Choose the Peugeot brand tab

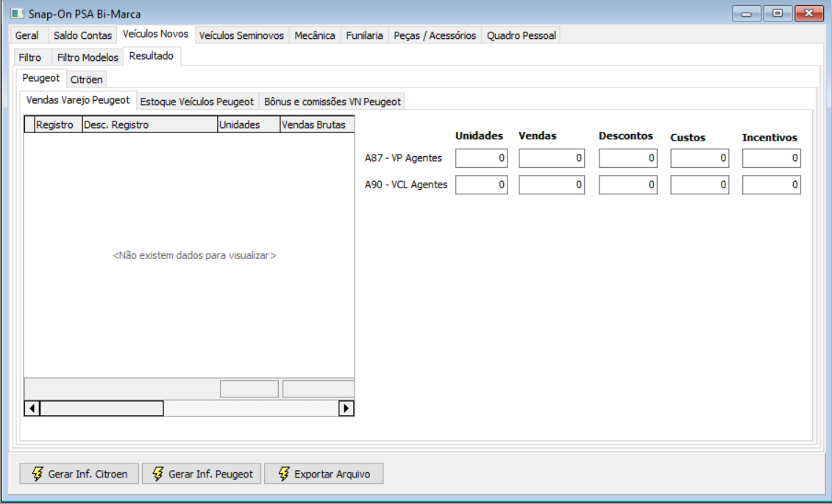41,78
